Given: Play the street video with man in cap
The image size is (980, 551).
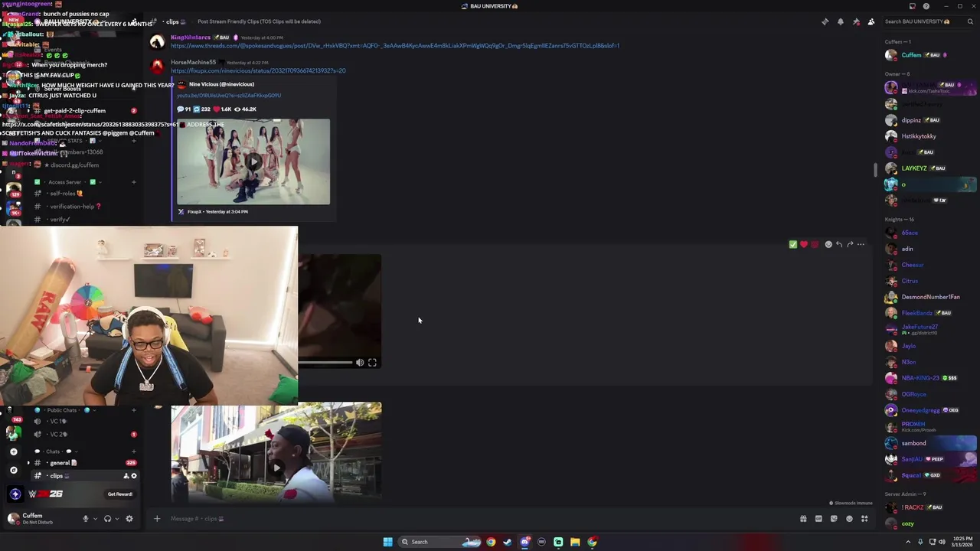Looking at the screenshot, I should [x=276, y=467].
